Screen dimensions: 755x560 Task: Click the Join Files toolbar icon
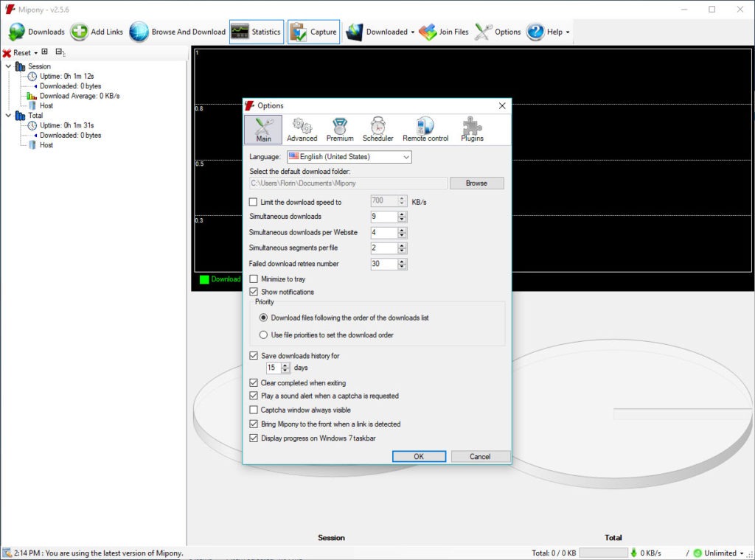(x=428, y=32)
